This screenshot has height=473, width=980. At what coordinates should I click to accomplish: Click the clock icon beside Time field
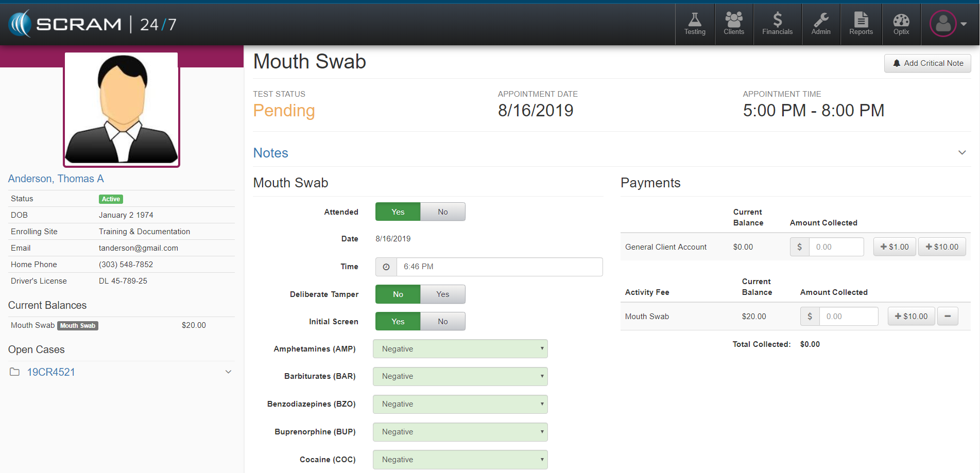click(x=386, y=267)
